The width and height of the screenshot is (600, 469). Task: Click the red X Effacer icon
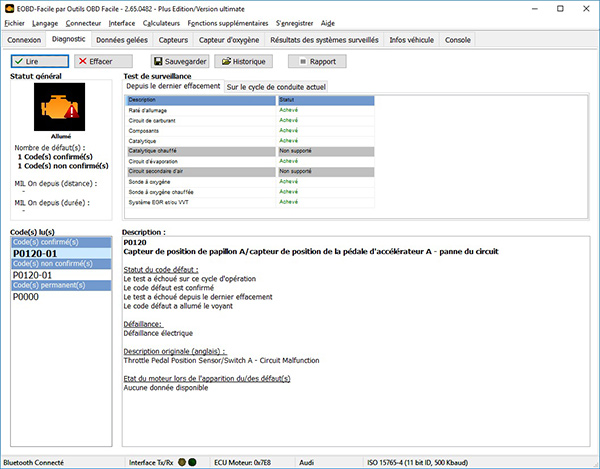[82, 61]
